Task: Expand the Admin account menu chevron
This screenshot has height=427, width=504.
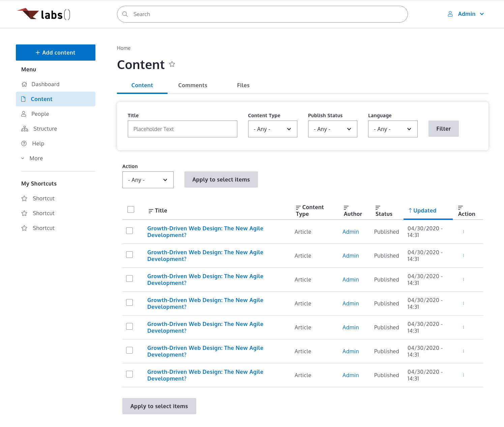Action: click(482, 14)
